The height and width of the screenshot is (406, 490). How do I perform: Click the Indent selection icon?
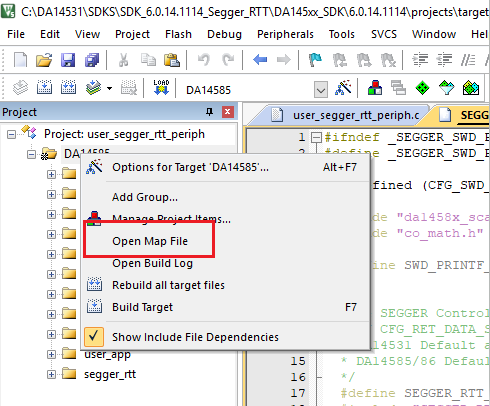click(420, 60)
